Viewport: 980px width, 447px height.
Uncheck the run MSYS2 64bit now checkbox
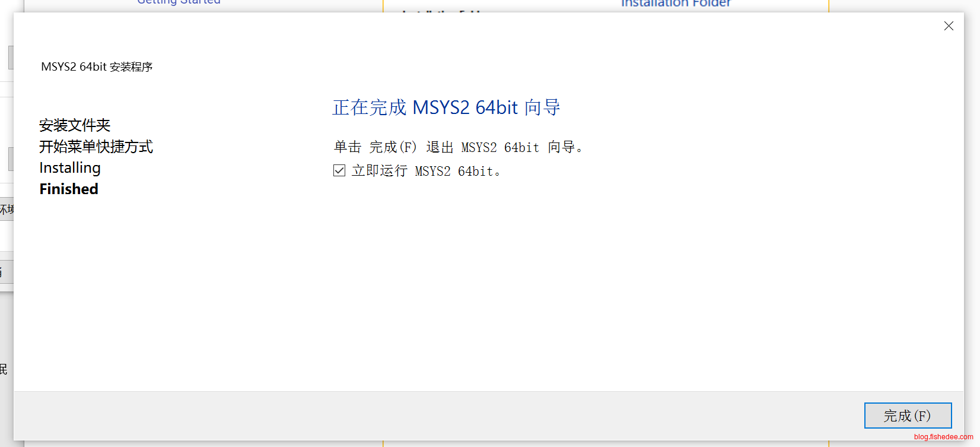click(339, 171)
